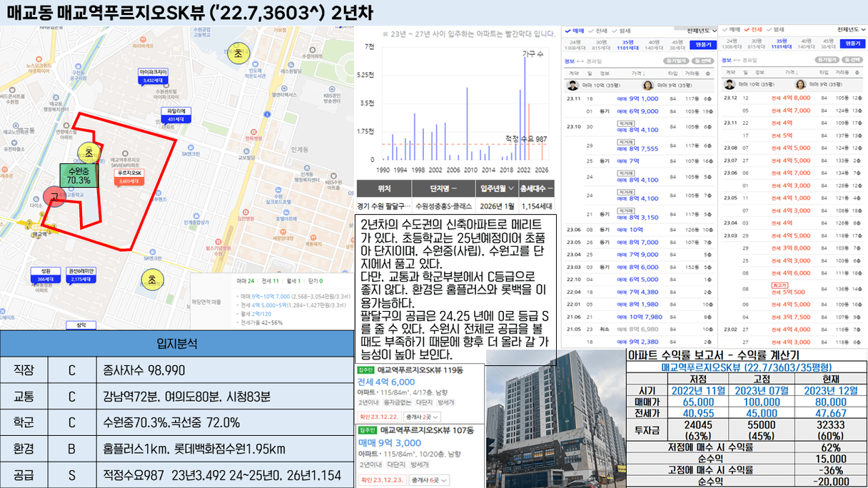Click the 융자금없는 tag on the 119동 listing

398,402
